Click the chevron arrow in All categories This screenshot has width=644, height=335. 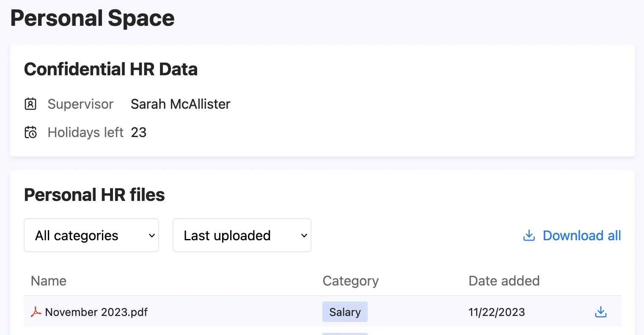[152, 236]
